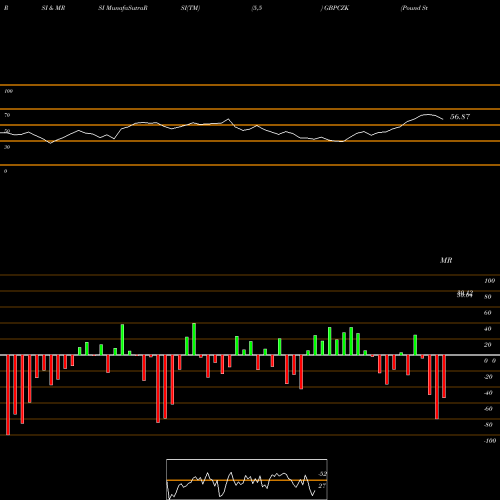Click the mini RSI thumbnail chart at bottom
The width and height of the screenshot is (500, 500).
coord(247,479)
